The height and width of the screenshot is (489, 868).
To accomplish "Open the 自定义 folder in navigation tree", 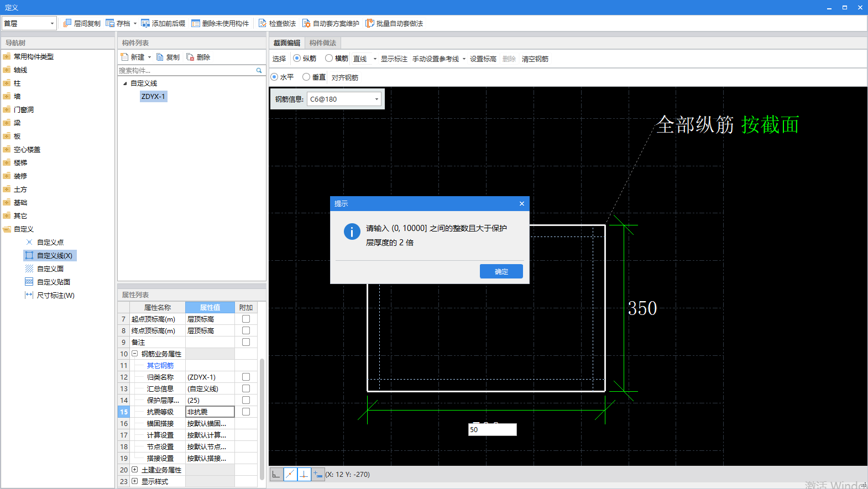I will [x=7, y=229].
